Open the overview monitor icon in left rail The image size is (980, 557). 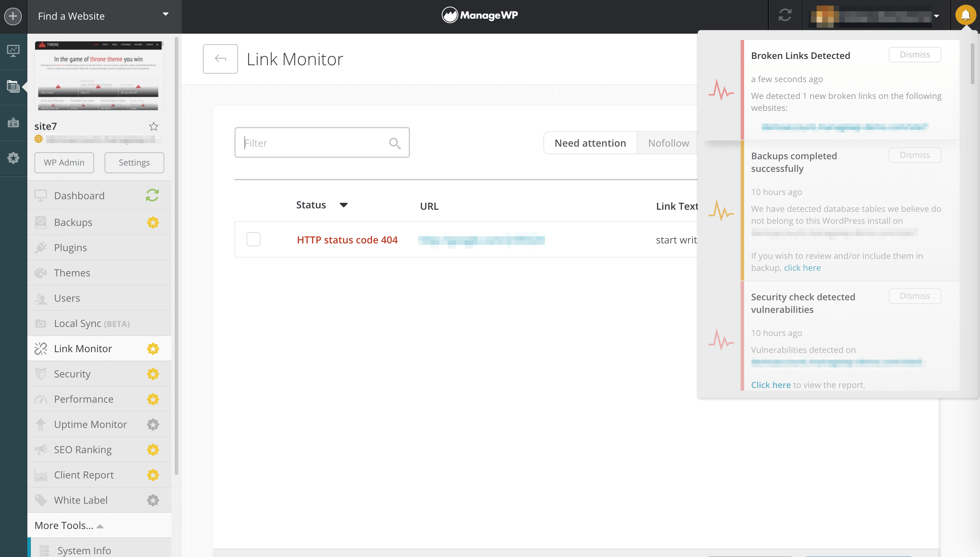(x=13, y=51)
